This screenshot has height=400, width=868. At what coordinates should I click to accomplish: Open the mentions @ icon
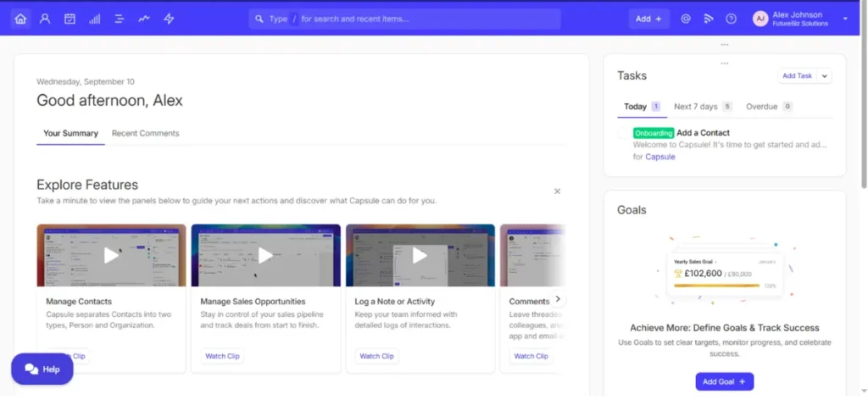pyautogui.click(x=686, y=19)
